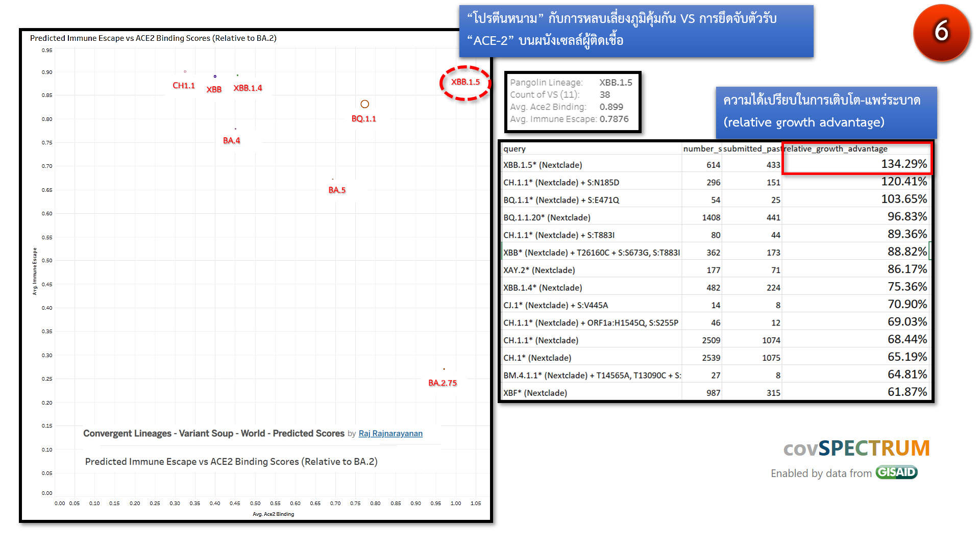Click the BA.4 data point label
The image size is (980, 551).
[x=231, y=140]
